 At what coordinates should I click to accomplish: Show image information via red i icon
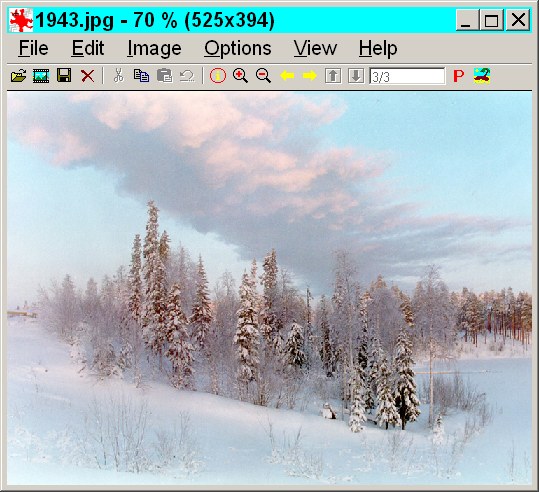tap(218, 76)
